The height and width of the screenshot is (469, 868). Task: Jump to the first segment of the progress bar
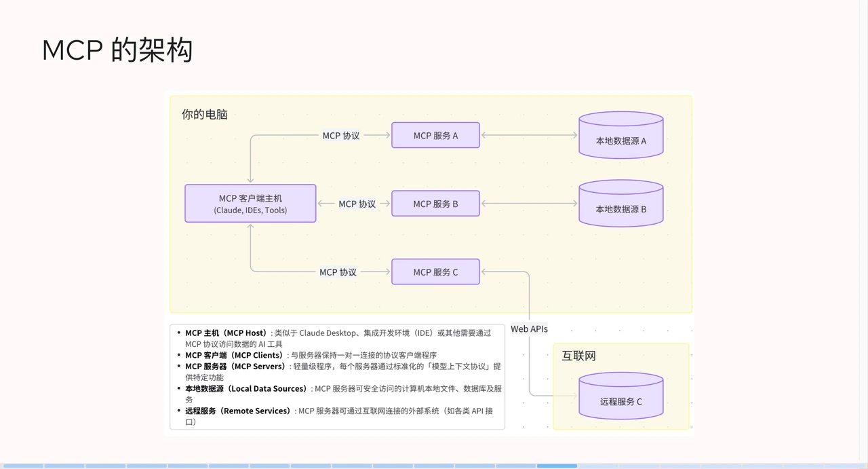click(x=23, y=466)
